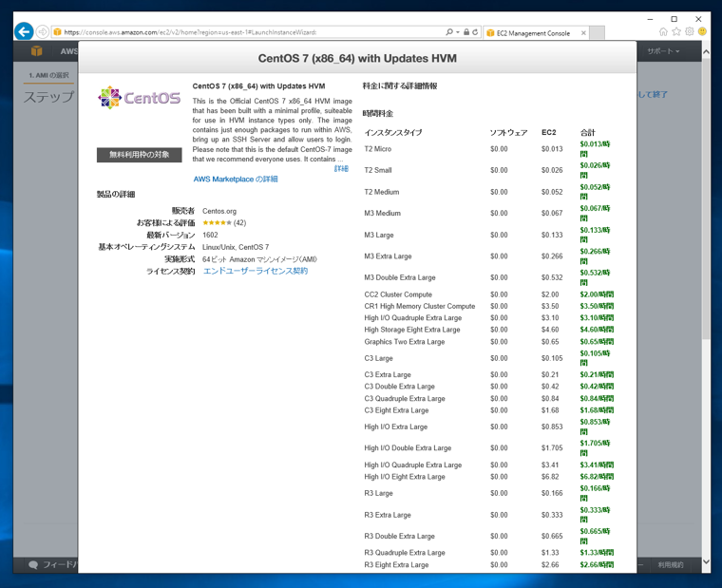Click the lock security icon in address bar

(466, 31)
